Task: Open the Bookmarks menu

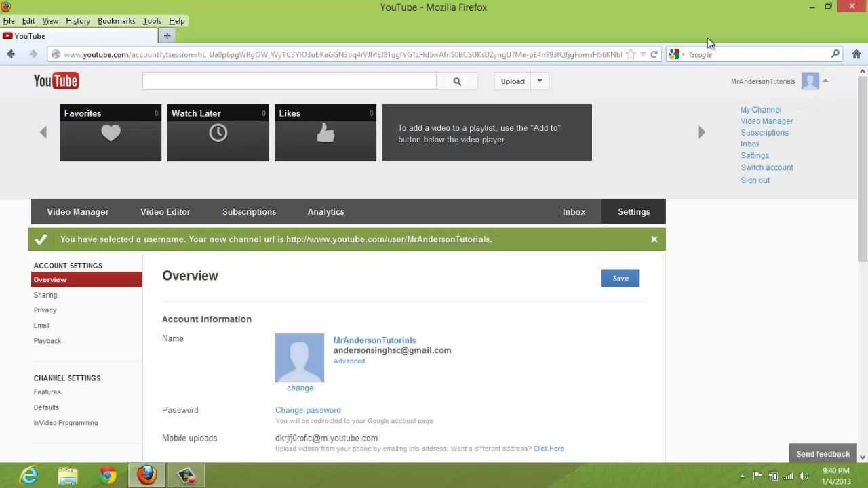Action: [117, 21]
